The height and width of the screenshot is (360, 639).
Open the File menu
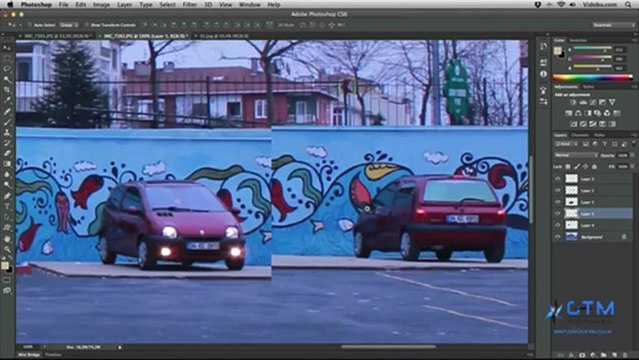pyautogui.click(x=64, y=4)
